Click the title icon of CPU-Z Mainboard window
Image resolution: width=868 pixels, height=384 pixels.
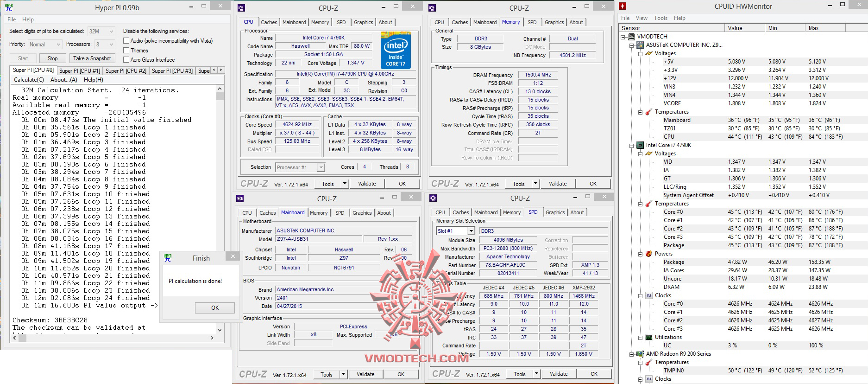coord(240,198)
